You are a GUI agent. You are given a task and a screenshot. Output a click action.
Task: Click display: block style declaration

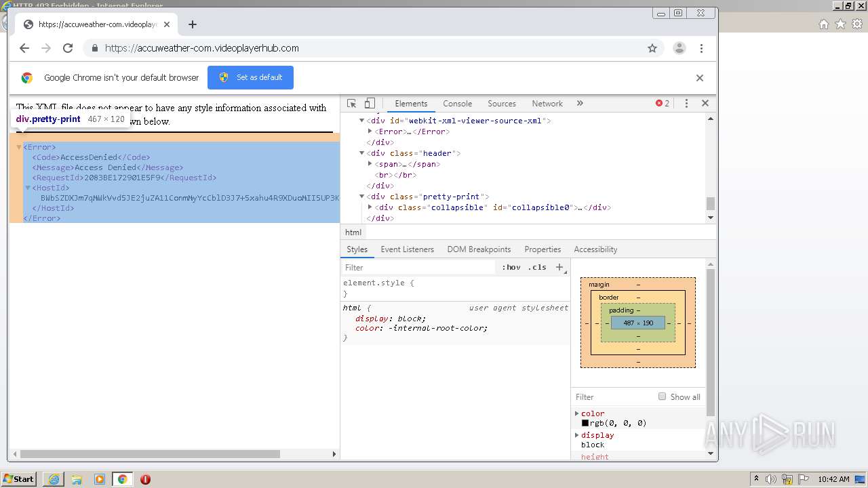[391, 319]
